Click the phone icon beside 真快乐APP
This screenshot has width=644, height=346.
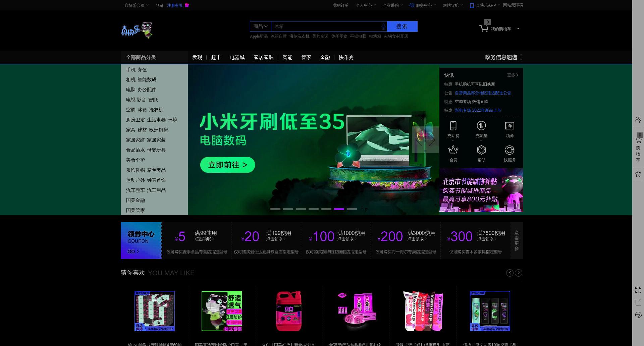(472, 5)
